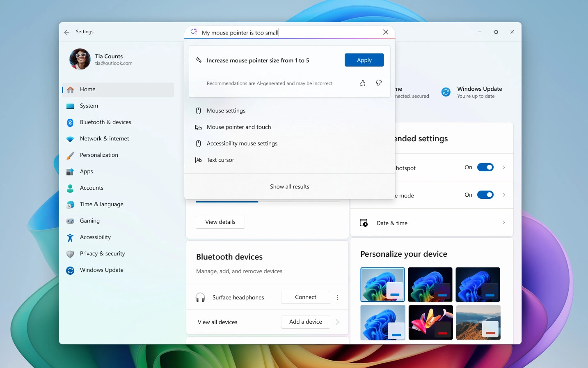Maximize the Settings window
The image size is (588, 368).
click(x=496, y=32)
